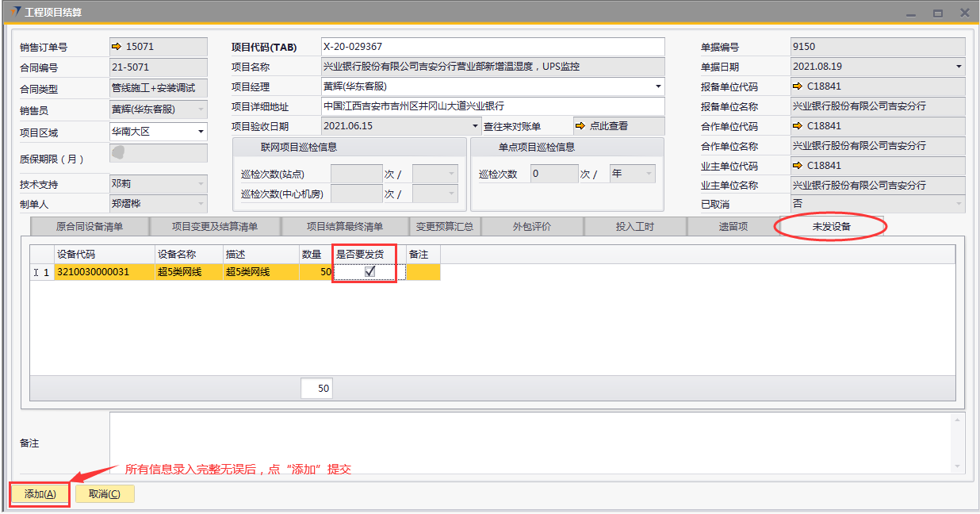
Task: Click the orange arrow beside sales order 15071
Action: 116,47
